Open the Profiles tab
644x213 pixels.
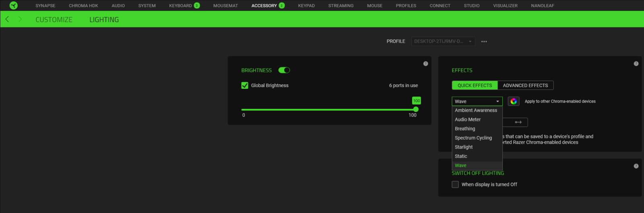point(406,6)
